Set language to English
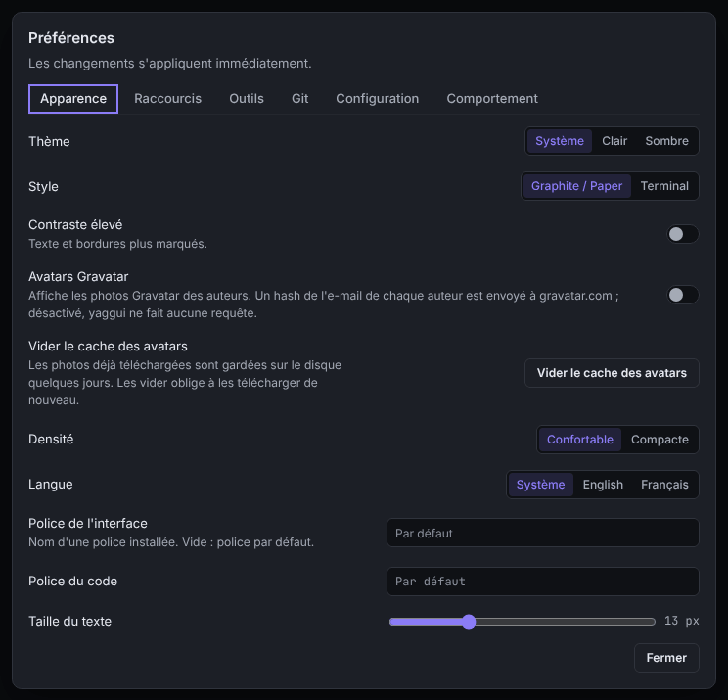This screenshot has height=700, width=728. click(x=603, y=485)
